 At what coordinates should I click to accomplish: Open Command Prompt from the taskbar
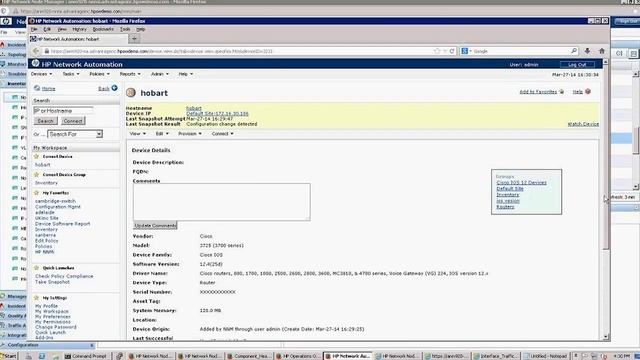pos(86,356)
